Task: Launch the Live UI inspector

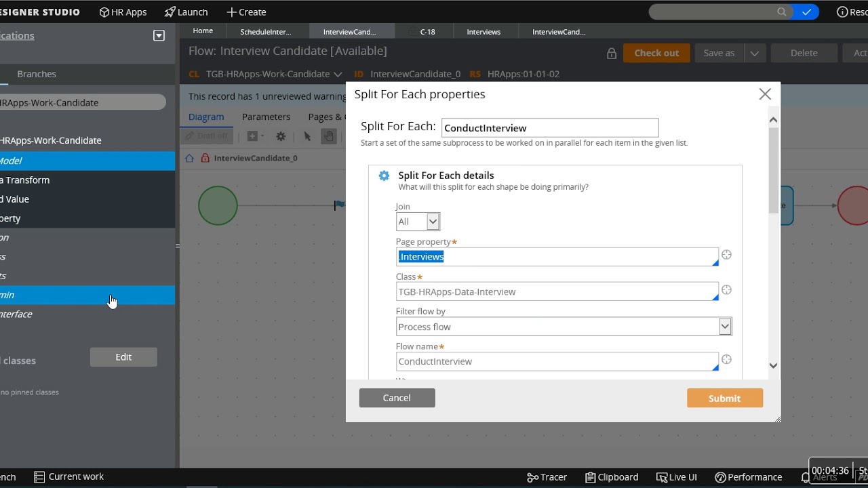Action: [677, 477]
